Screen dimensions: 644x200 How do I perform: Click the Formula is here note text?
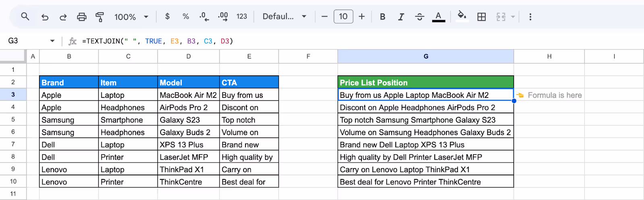pos(555,95)
